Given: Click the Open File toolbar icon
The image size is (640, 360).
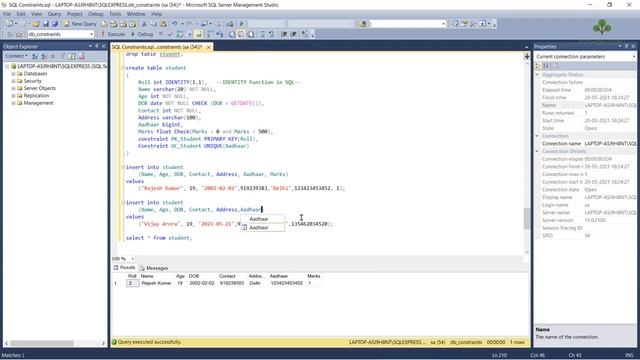Looking at the screenshot, I should 36,24.
